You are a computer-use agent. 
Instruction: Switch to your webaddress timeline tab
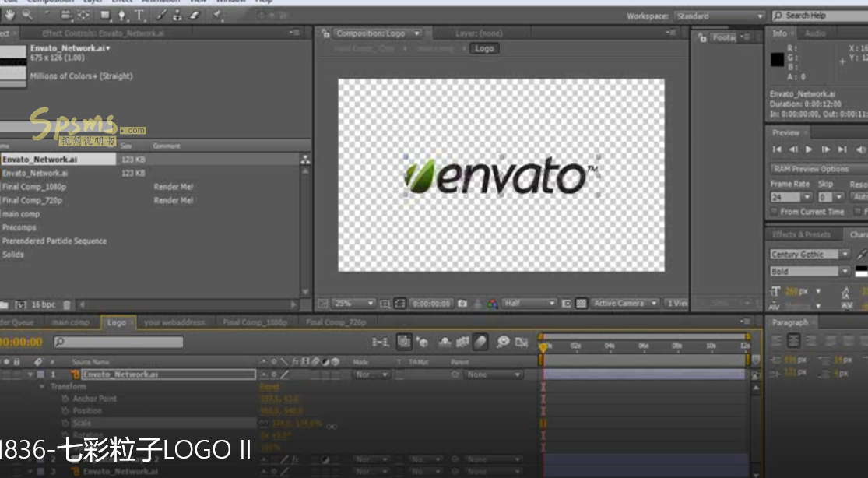tap(174, 322)
